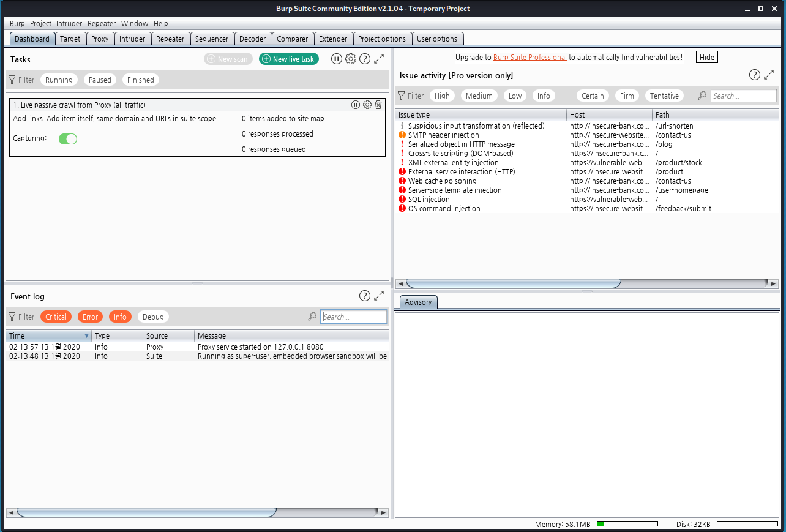Image resolution: width=786 pixels, height=532 pixels.
Task: Toggle the Info severity issue filter
Action: click(x=544, y=96)
